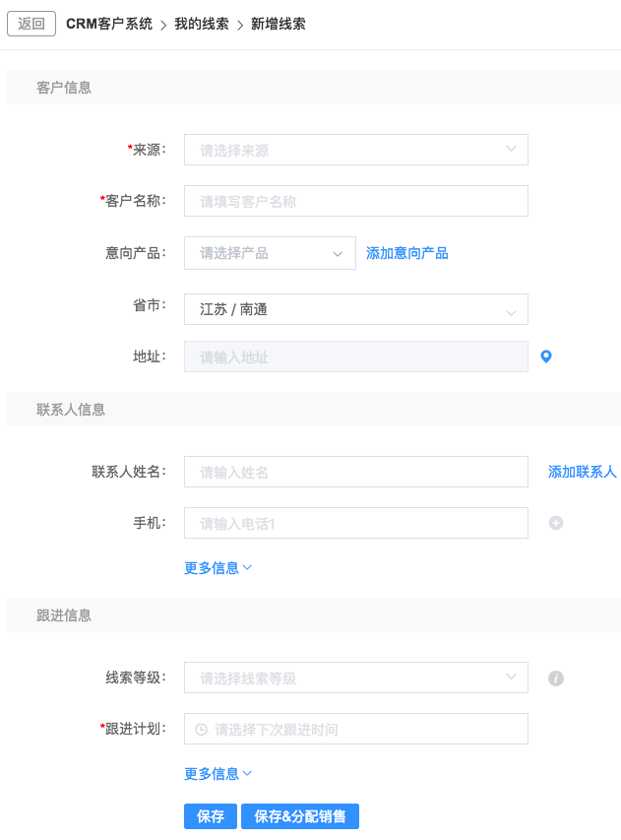Click the map location pin icon
The height and width of the screenshot is (840, 621).
546,356
